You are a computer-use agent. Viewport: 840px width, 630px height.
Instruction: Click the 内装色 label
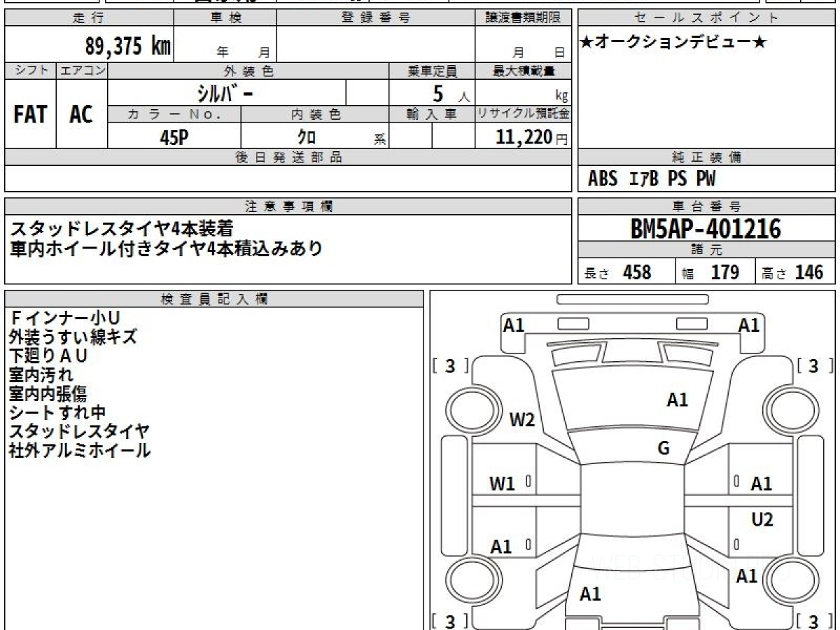pos(315,114)
